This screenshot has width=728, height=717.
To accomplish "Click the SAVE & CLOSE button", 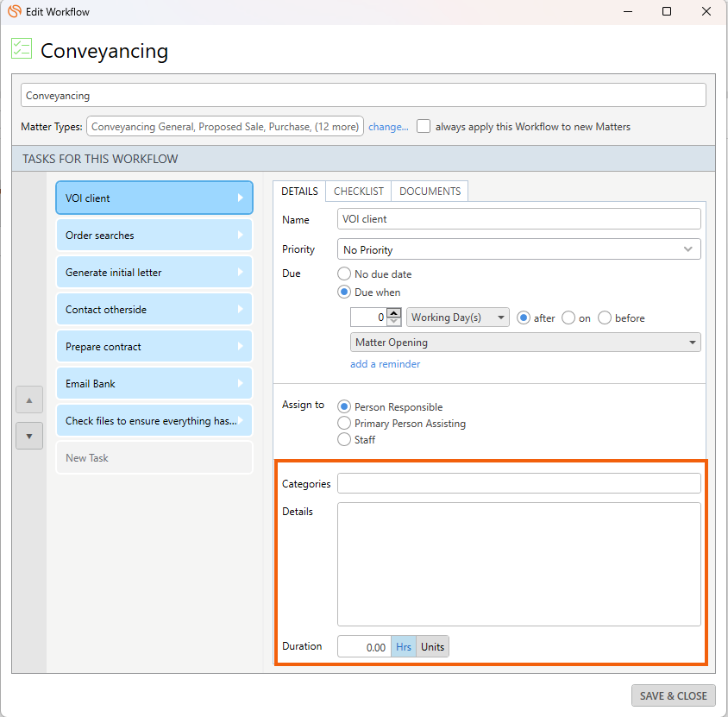I will coord(673,695).
